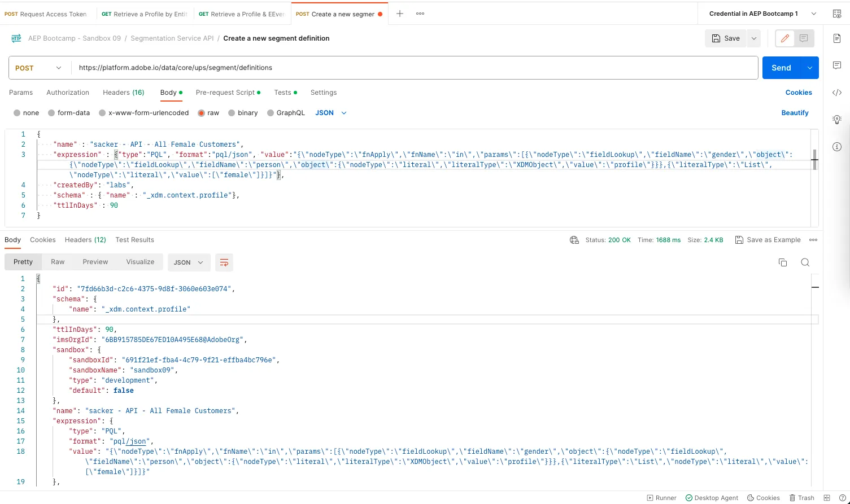Open the request body JSON format dropdown
Image resolution: width=850 pixels, height=504 pixels.
click(331, 113)
